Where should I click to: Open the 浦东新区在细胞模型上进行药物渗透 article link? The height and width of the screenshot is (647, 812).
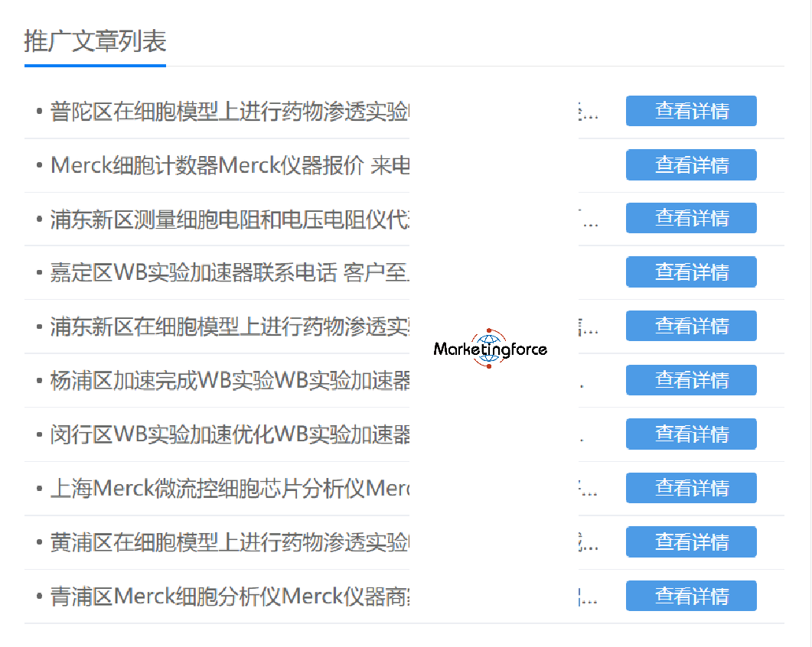[230, 327]
